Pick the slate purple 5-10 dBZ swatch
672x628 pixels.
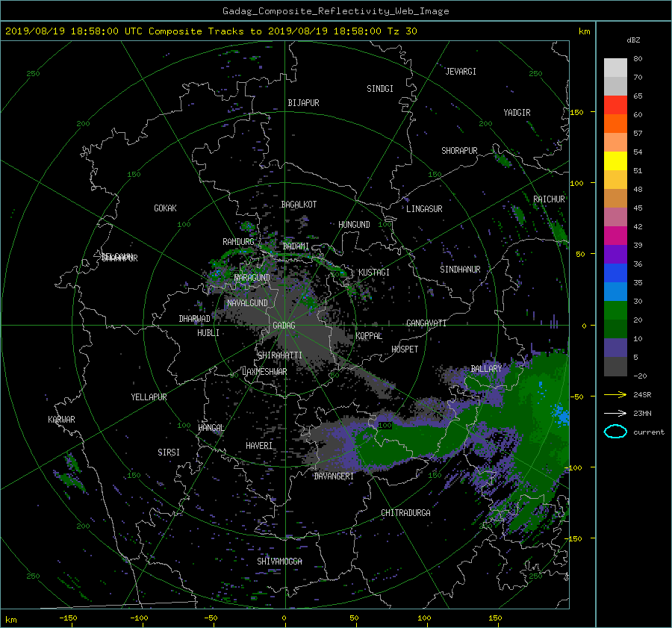615,347
